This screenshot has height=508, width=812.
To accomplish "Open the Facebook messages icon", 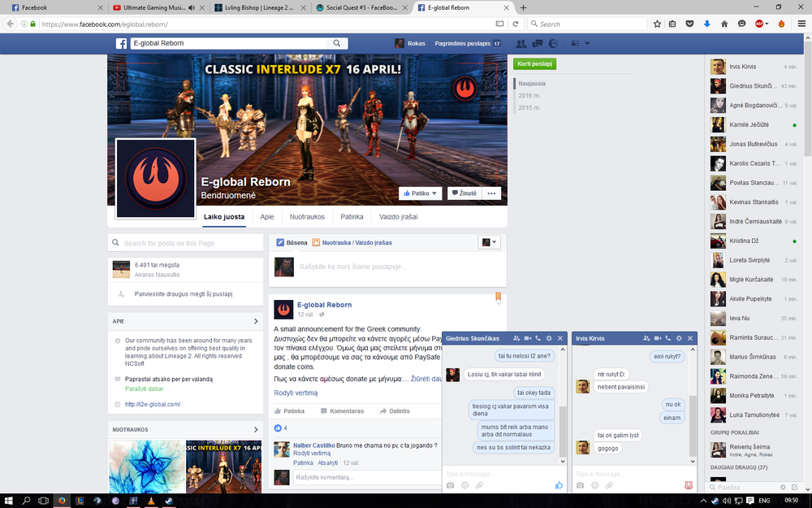I will 536,43.
